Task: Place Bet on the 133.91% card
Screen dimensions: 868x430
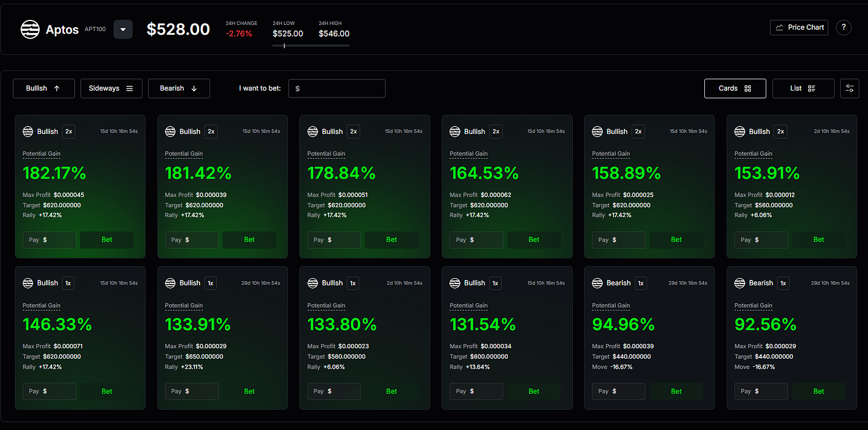Action: 249,392
